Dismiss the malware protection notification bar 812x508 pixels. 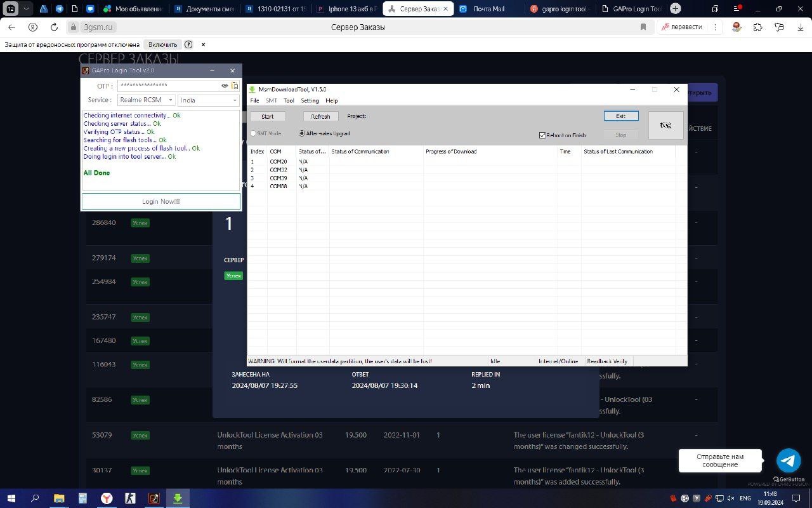[204, 44]
